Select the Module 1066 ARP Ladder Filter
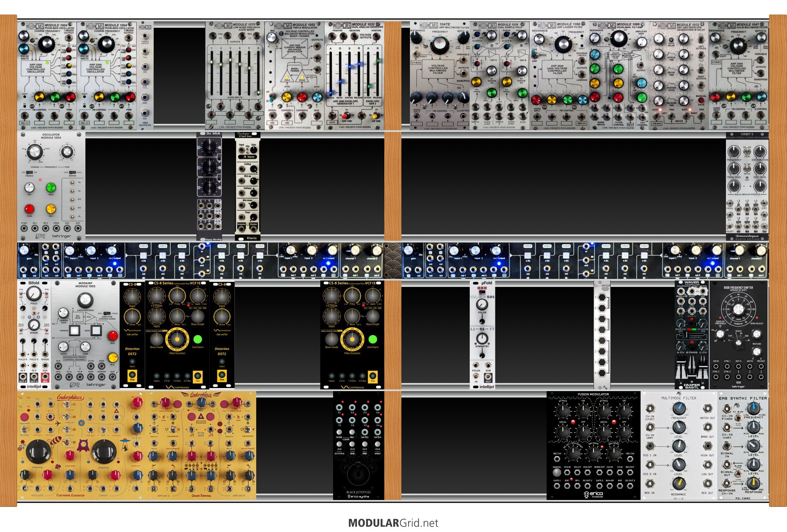Image resolution: width=787 pixels, height=532 pixels. (559, 76)
